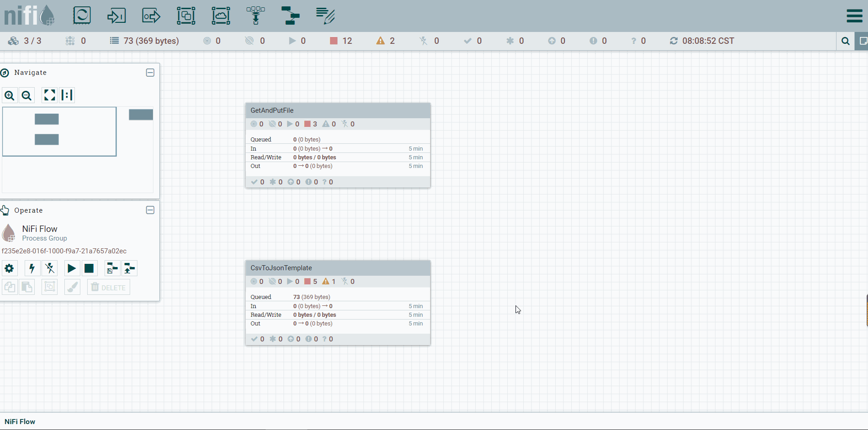Select the Process Group toolbar icon
The width and height of the screenshot is (868, 430).
point(186,16)
